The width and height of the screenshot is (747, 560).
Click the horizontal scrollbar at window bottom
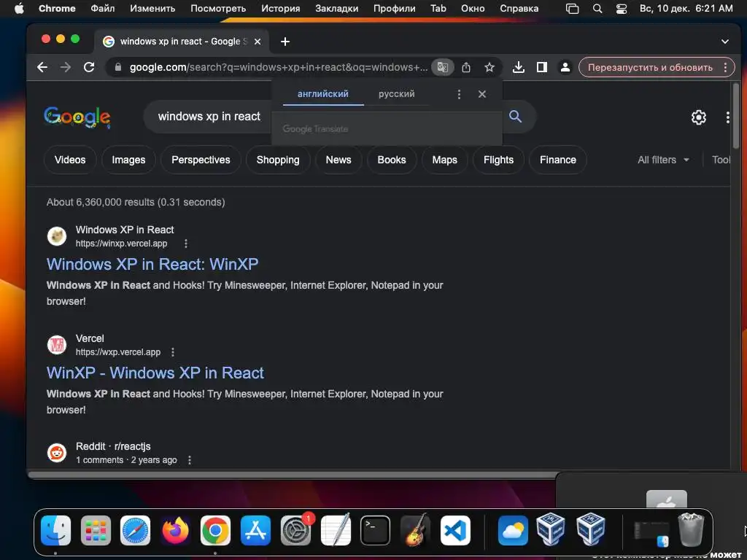293,475
